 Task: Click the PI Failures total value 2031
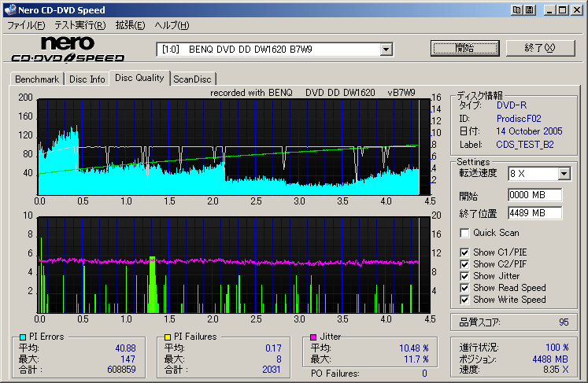272,370
